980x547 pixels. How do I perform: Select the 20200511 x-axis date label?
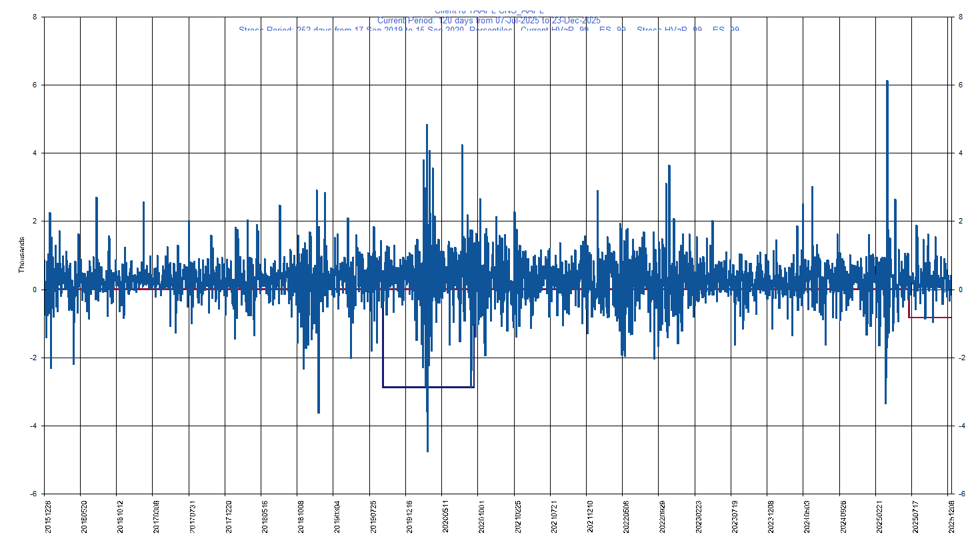[x=446, y=516]
